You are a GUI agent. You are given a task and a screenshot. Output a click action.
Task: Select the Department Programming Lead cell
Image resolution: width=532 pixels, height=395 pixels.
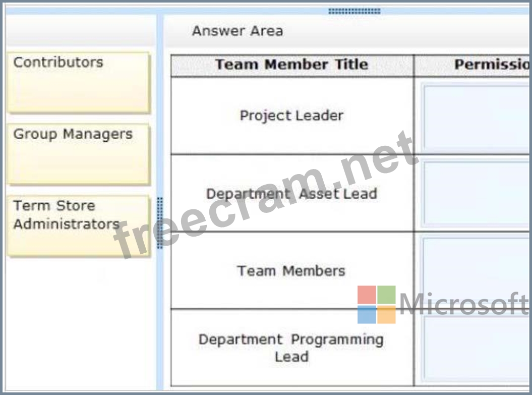coord(292,348)
